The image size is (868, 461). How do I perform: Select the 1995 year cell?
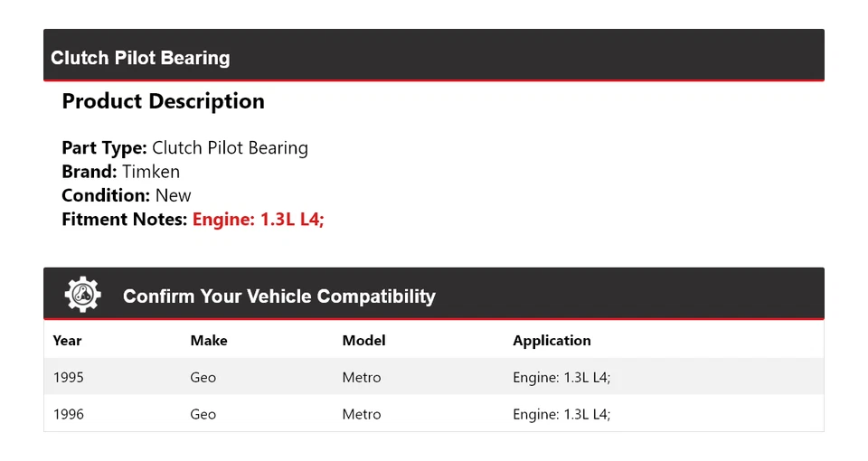coord(69,377)
